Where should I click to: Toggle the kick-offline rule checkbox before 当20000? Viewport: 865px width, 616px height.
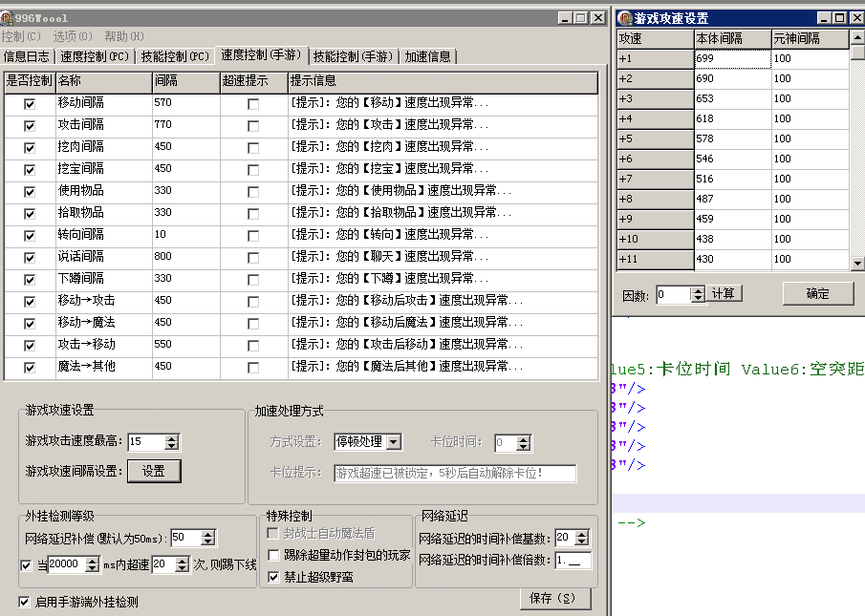pos(26,565)
